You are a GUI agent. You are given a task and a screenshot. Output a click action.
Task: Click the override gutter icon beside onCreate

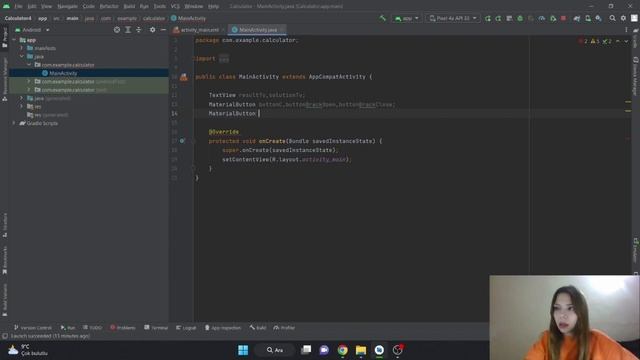[182, 141]
